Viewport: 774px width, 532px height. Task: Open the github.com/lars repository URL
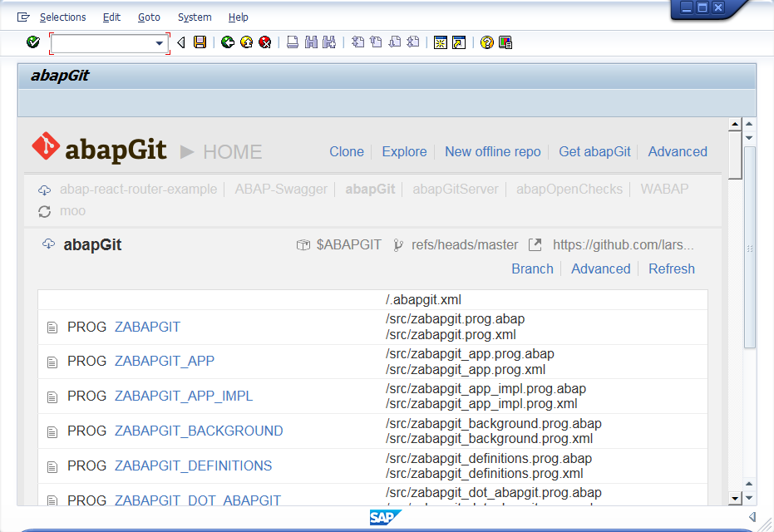click(x=623, y=244)
